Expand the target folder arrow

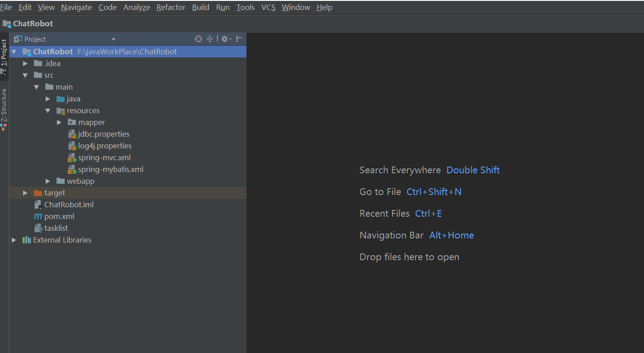point(25,193)
